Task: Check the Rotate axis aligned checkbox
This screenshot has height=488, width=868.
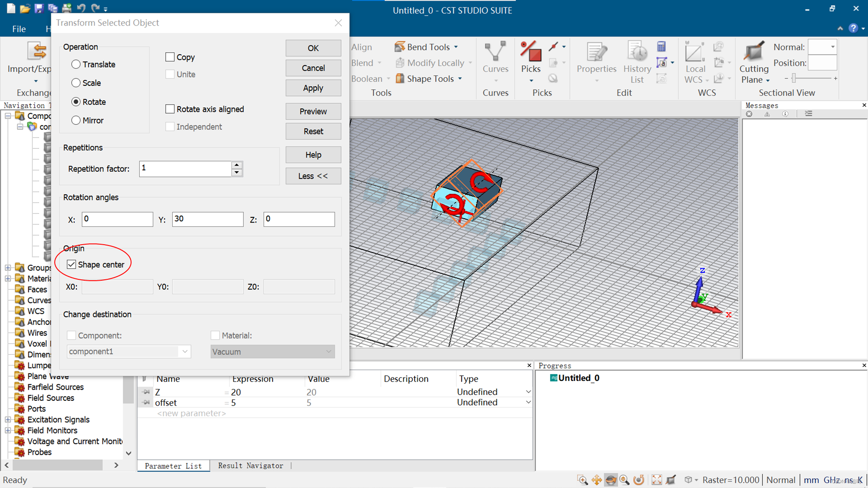Action: [x=170, y=109]
